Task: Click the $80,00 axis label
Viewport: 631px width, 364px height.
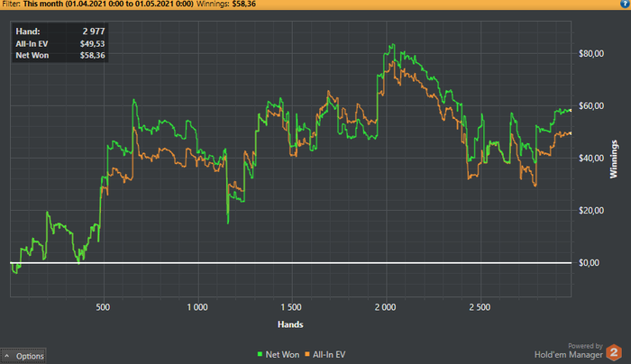Action: tap(591, 54)
